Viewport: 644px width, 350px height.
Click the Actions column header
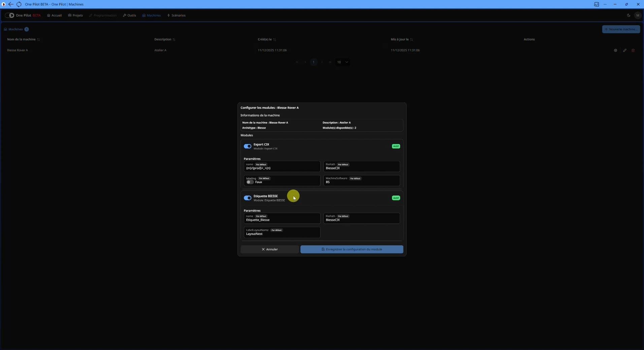pyautogui.click(x=529, y=39)
